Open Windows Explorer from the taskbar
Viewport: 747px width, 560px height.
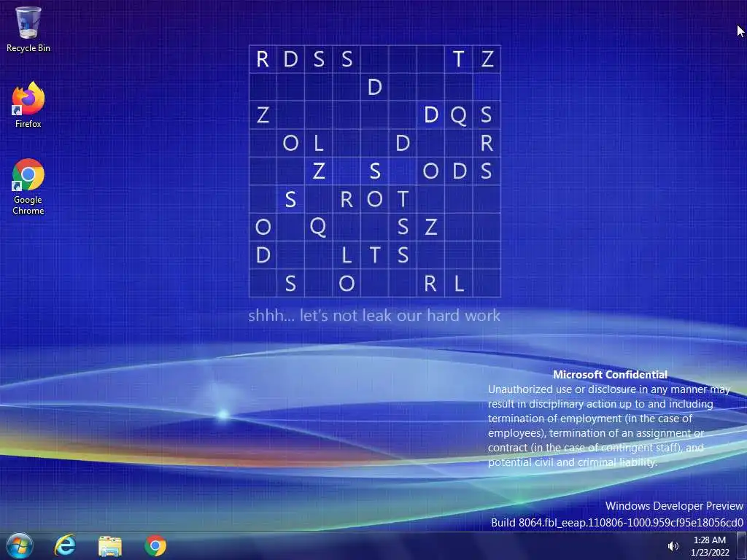(110, 546)
